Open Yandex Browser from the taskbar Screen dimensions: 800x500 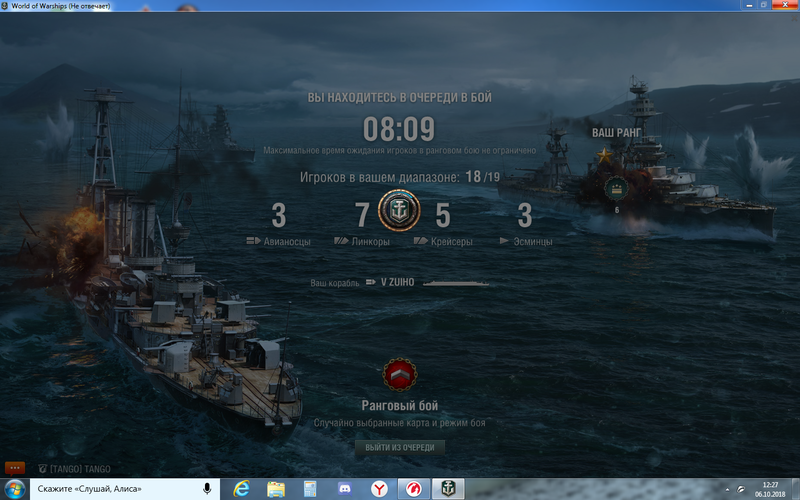coord(379,489)
